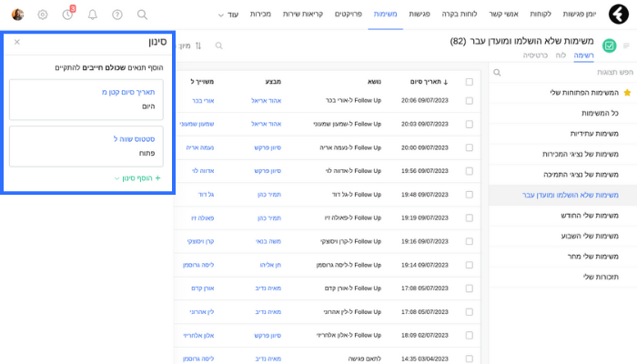The image size is (637, 364).
Task: Click the 19:48 09/07/2023 end date cell
Action: point(425,195)
